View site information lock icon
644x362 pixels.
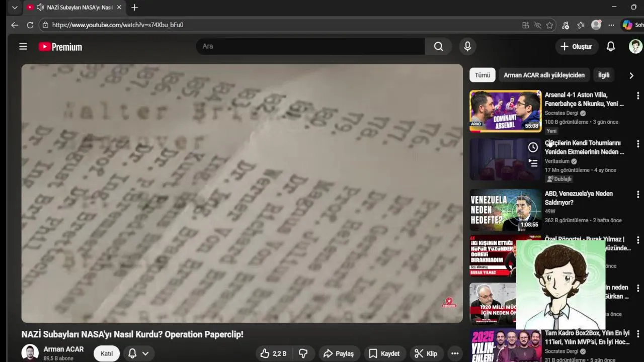point(45,25)
